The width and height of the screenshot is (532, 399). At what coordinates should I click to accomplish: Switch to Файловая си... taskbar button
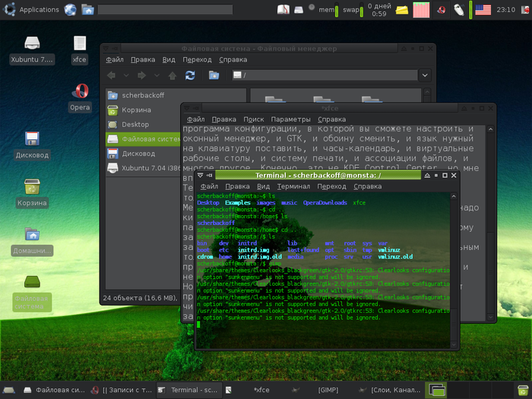pos(54,390)
